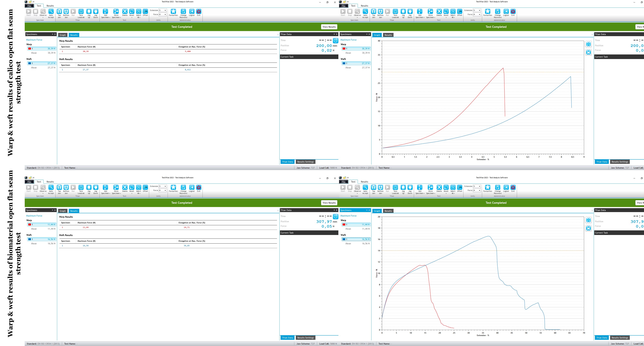This screenshot has width=644, height=346.
Task: Toggle the Specimens panel pin in the calico graph window
Action: (x=369, y=34)
